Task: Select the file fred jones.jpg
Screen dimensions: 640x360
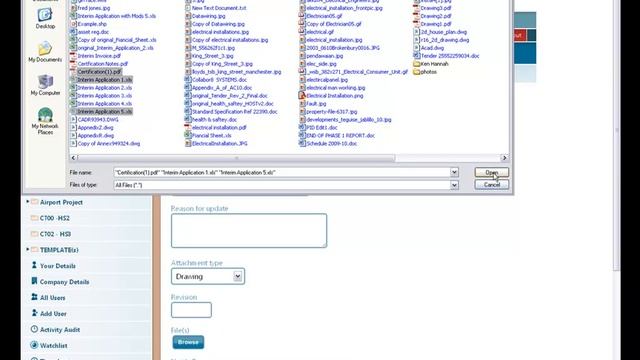Action: [x=93, y=8]
